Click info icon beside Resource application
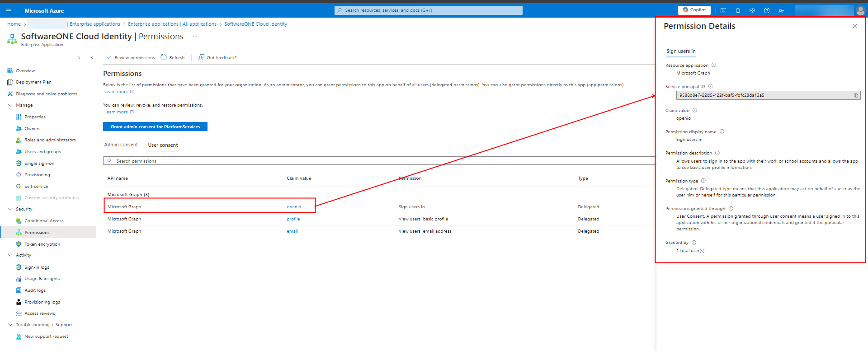 tap(714, 65)
